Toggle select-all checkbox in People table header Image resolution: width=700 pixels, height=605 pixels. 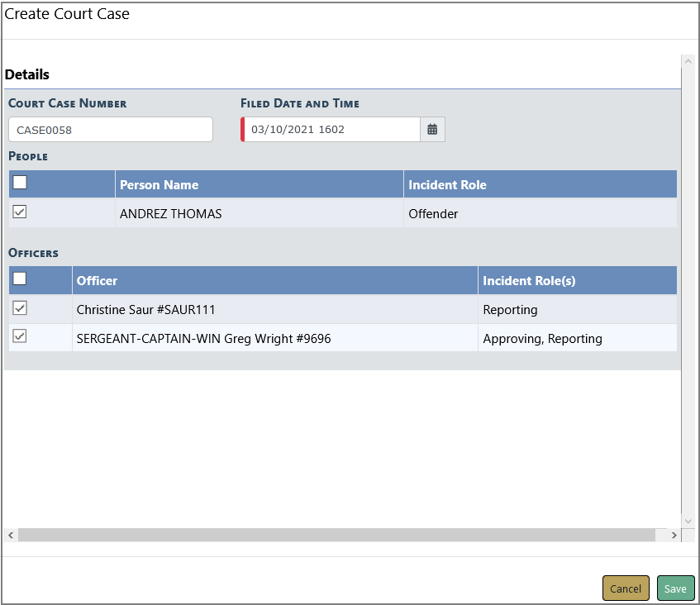[x=21, y=183]
